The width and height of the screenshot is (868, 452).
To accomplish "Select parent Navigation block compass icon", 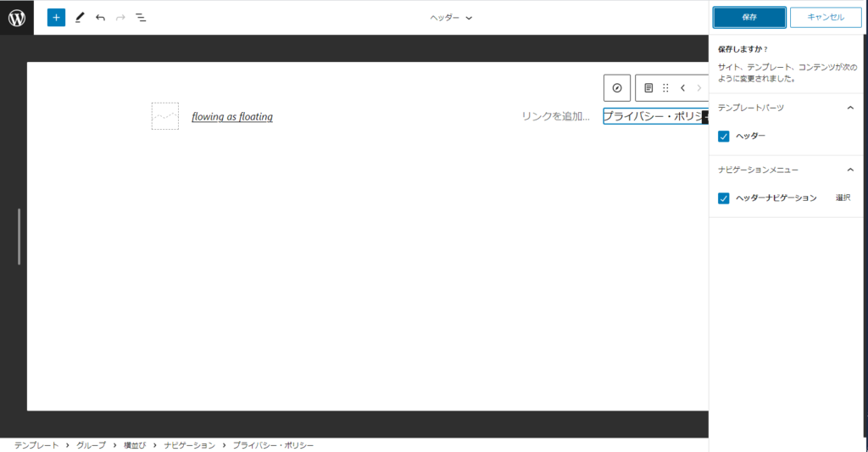I will (617, 88).
